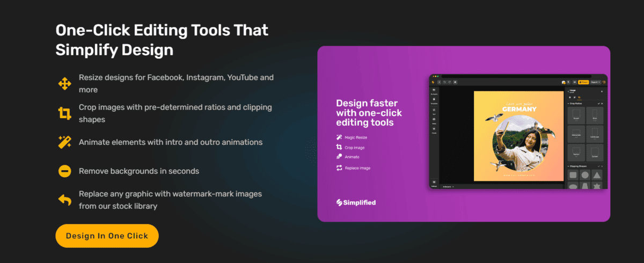The image size is (644, 263).
Task: Click the remove backgrounds minus circle icon
Action: (x=64, y=171)
